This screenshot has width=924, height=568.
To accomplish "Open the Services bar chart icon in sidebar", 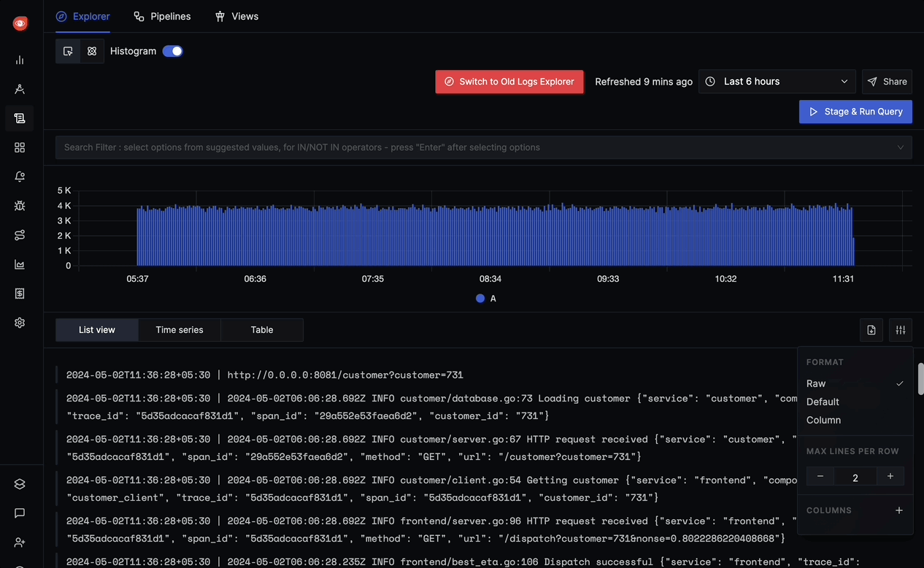I will tap(20, 60).
